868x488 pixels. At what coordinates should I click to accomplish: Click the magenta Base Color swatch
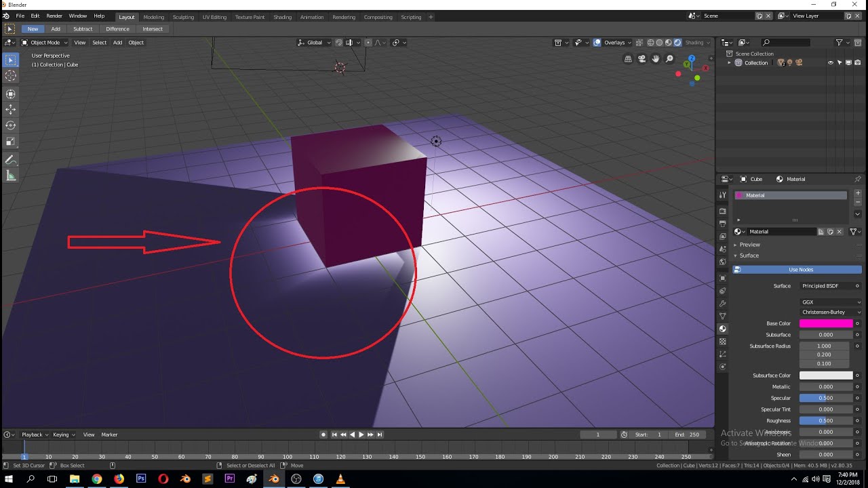[x=826, y=323]
